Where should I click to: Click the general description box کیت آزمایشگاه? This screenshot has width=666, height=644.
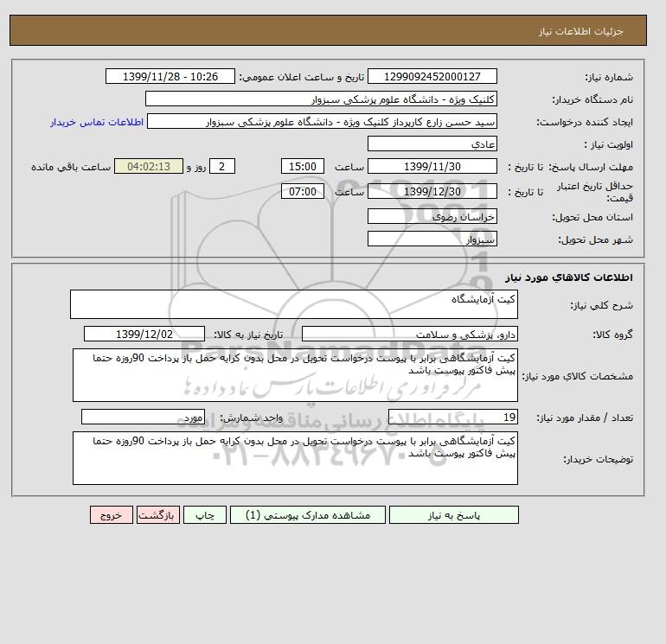pos(294,304)
